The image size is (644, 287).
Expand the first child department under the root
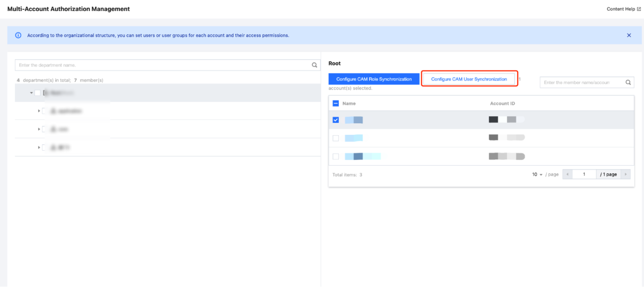pos(39,111)
